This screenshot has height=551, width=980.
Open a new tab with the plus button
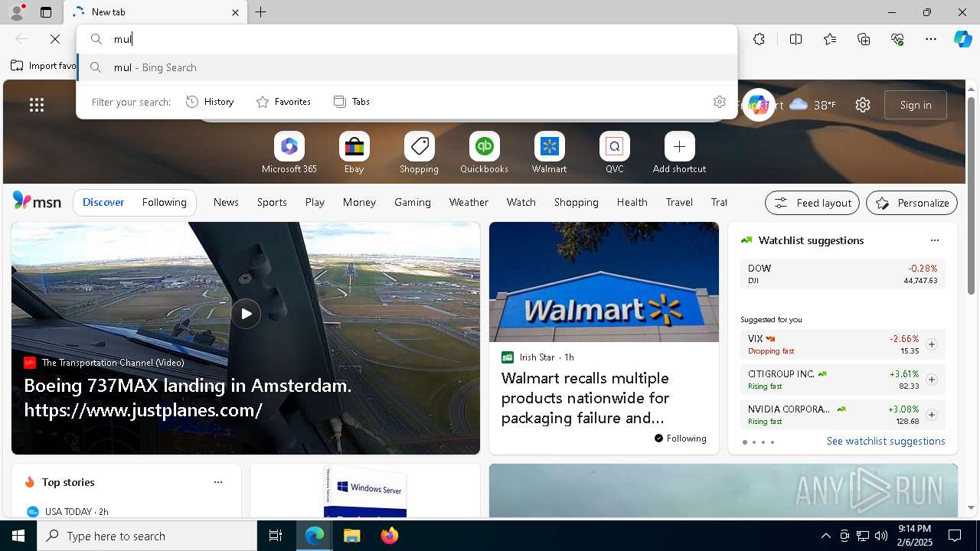tap(261, 12)
